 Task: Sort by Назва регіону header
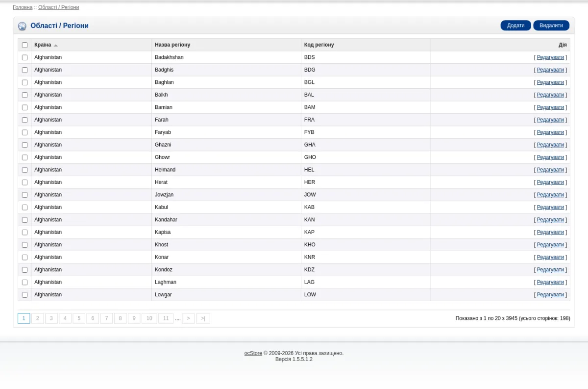point(172,45)
